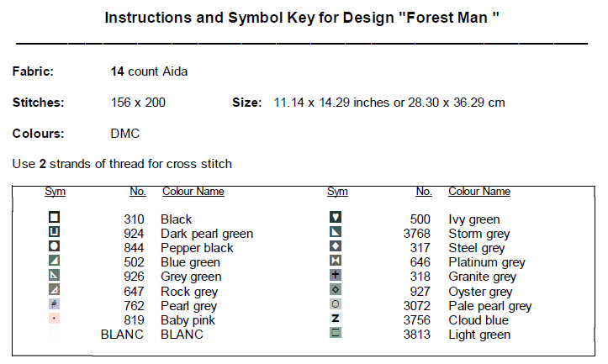
Task: Click the '14 count Aida' fabric value
Action: (x=149, y=71)
